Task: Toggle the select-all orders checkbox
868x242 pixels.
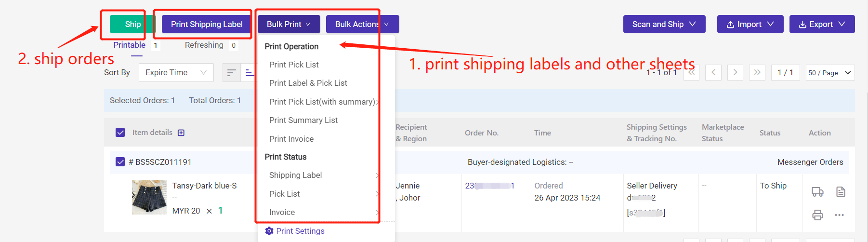Action: (120, 133)
